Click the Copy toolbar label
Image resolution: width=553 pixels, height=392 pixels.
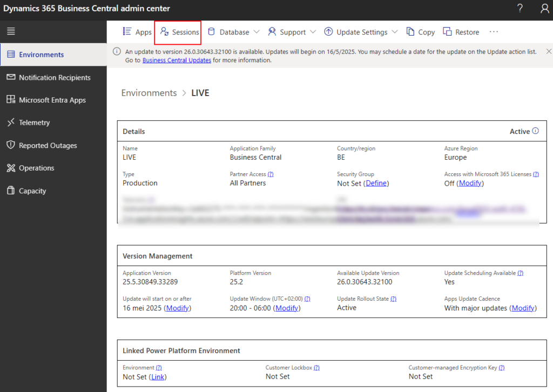[x=427, y=32]
